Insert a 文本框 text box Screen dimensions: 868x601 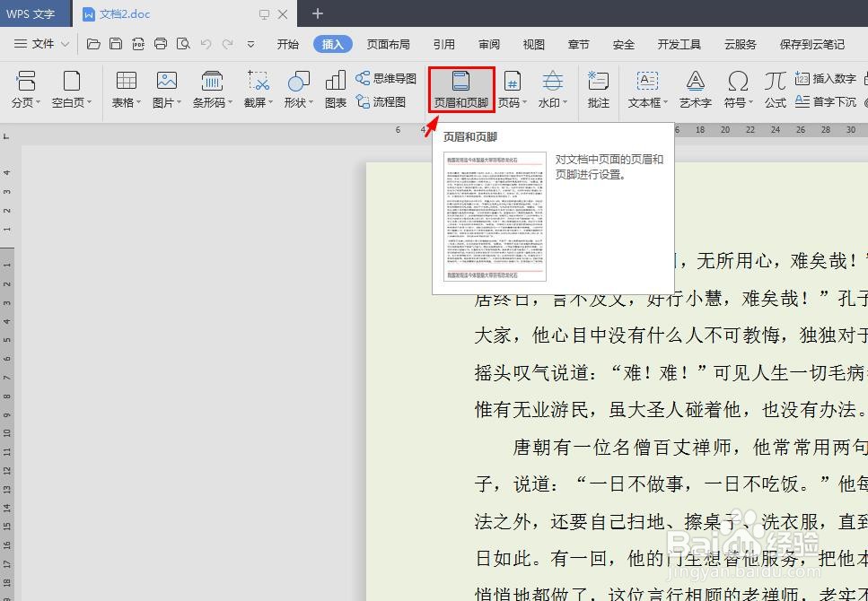click(648, 89)
